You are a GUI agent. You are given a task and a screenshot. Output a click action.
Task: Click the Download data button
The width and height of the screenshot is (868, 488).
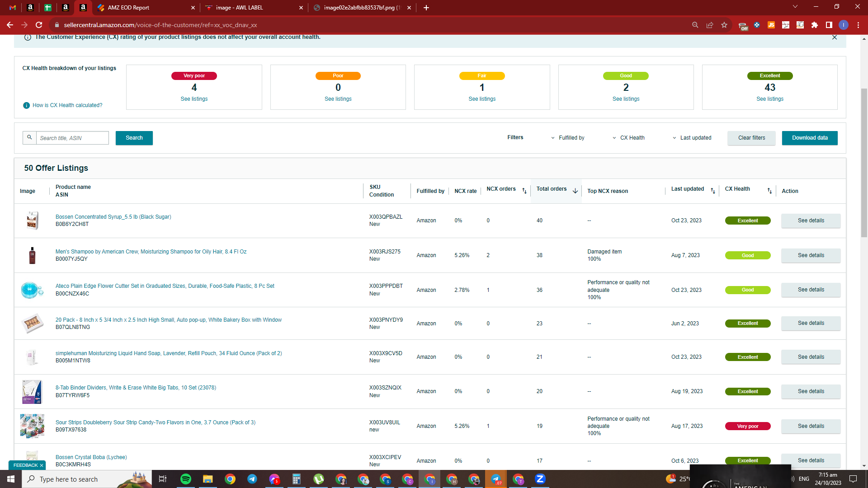[x=810, y=138]
